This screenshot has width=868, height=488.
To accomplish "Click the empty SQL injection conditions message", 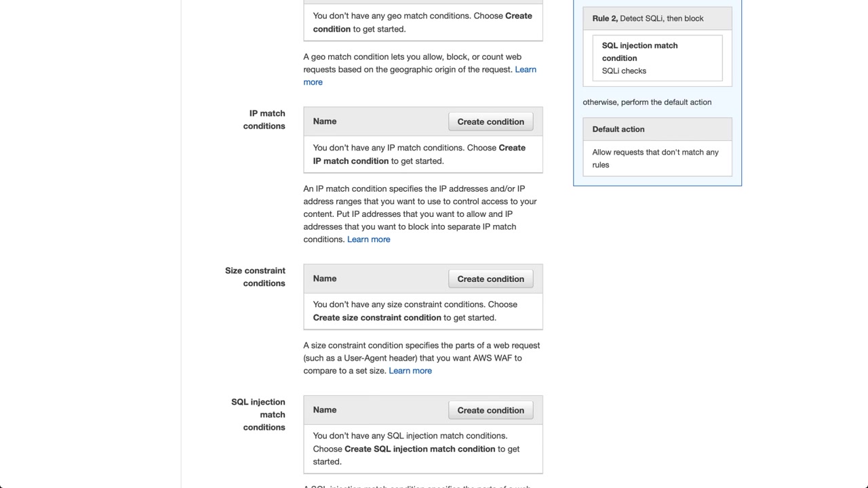I will pyautogui.click(x=416, y=449).
